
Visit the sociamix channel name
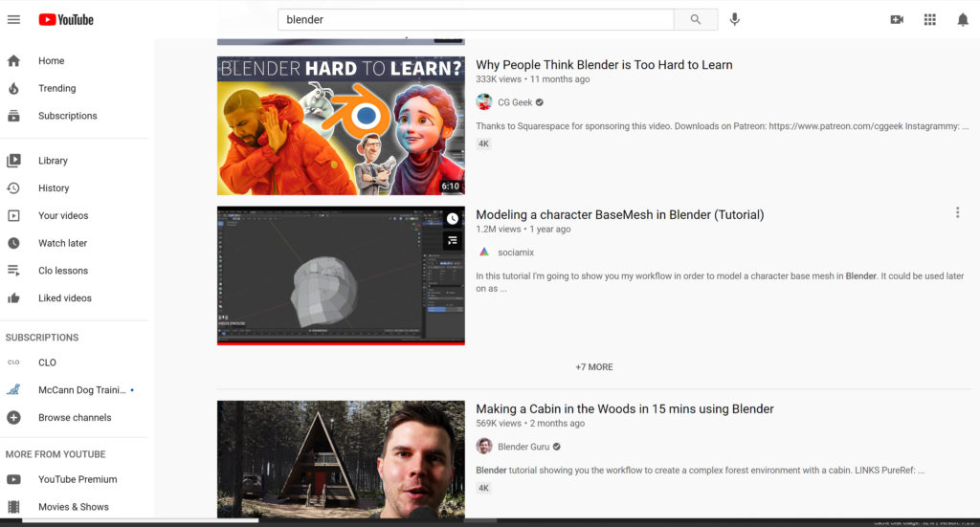pos(516,253)
